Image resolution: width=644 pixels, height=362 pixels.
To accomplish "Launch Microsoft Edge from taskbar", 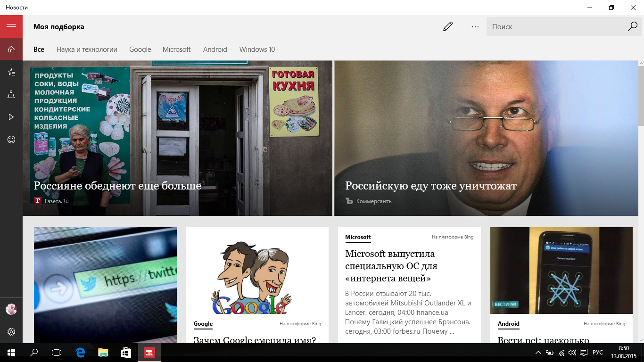I will pos(81,353).
